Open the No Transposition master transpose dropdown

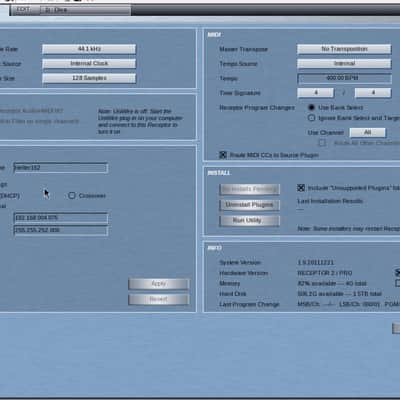(x=344, y=49)
